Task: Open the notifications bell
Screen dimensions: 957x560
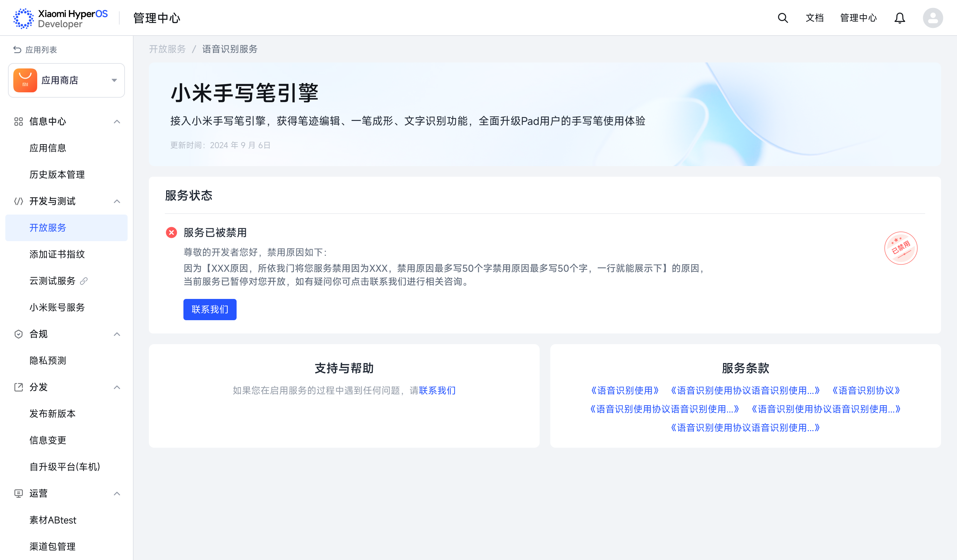Action: [899, 18]
